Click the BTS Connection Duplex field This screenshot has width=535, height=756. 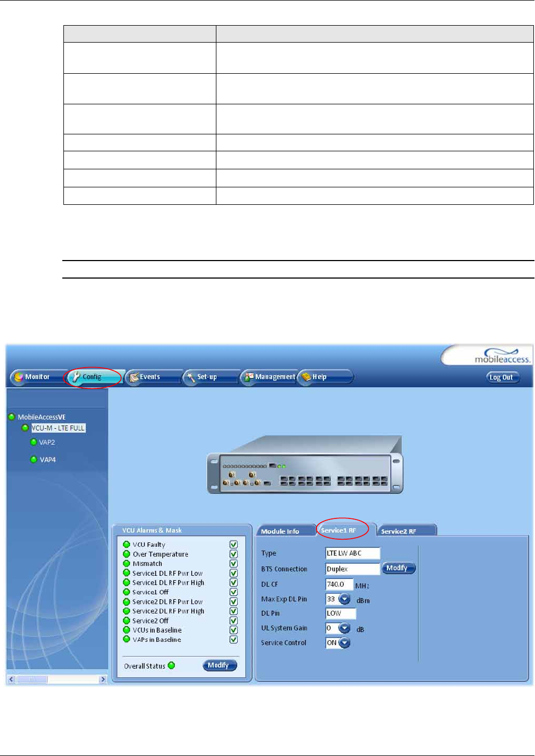click(352, 569)
